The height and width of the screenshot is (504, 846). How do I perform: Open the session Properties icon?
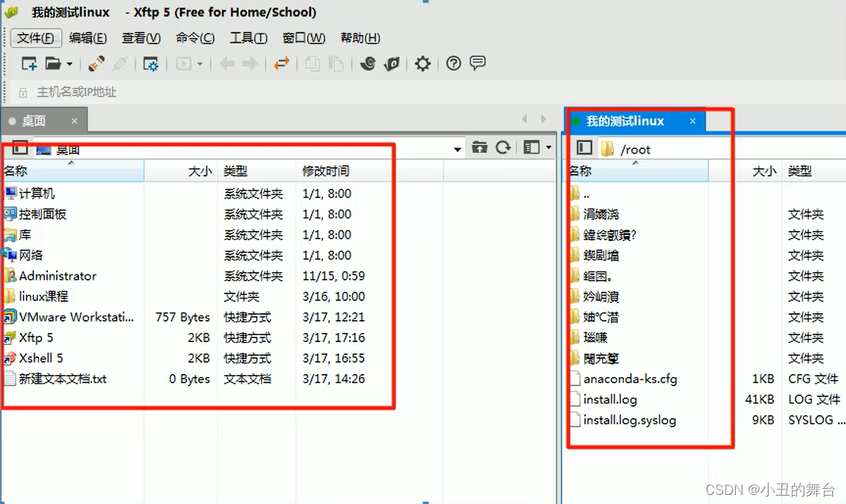pyautogui.click(x=151, y=64)
